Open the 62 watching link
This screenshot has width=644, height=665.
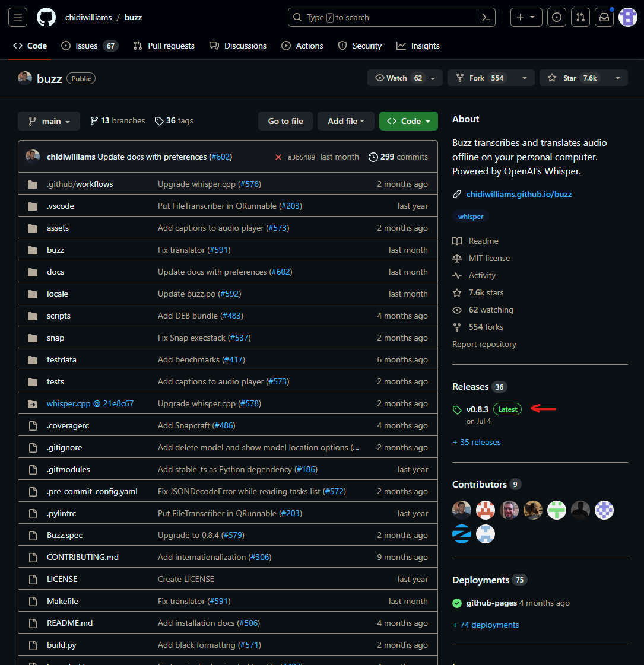coord(483,310)
